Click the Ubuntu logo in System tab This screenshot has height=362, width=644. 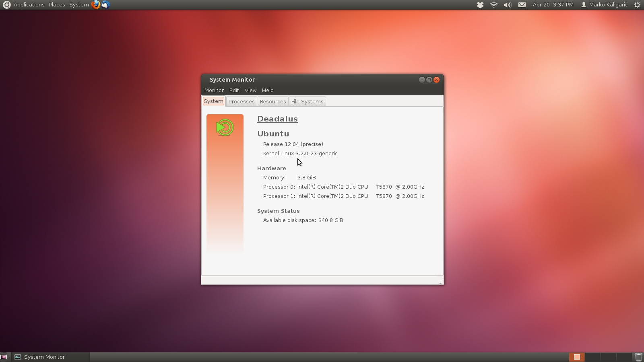[225, 128]
